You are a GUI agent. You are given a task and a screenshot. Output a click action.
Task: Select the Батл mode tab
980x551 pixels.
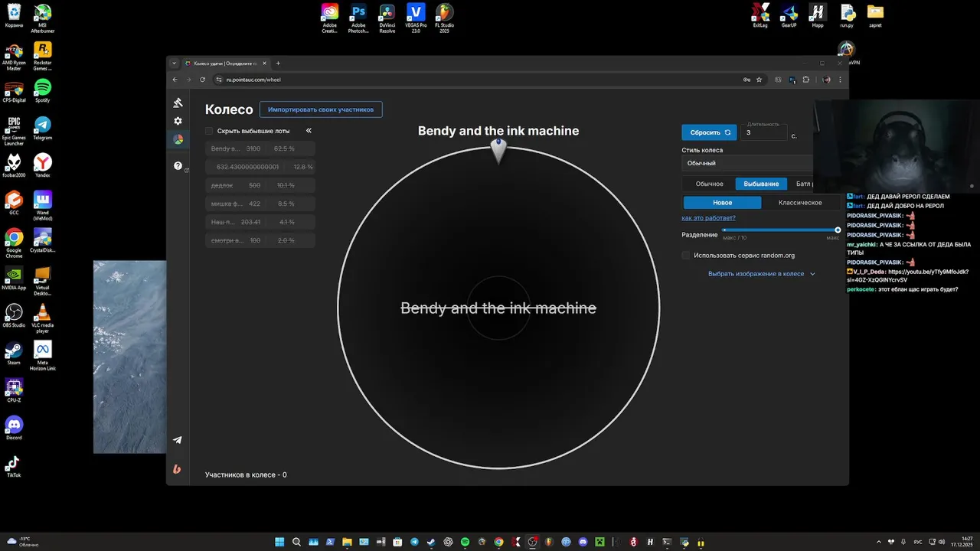click(803, 184)
